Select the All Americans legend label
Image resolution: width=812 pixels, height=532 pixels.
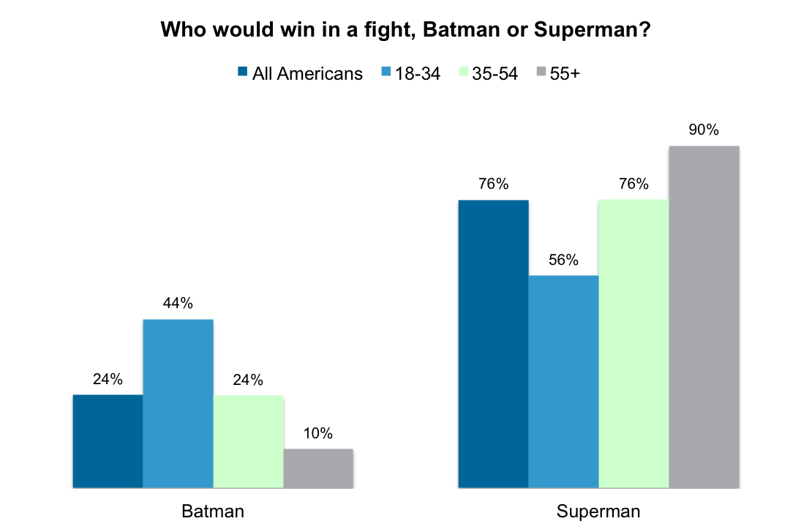(x=307, y=74)
